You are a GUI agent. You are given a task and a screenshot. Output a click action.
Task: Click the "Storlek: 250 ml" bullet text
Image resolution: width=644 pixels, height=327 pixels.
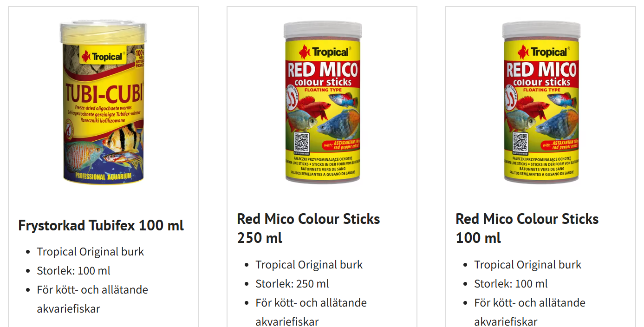tap(292, 284)
